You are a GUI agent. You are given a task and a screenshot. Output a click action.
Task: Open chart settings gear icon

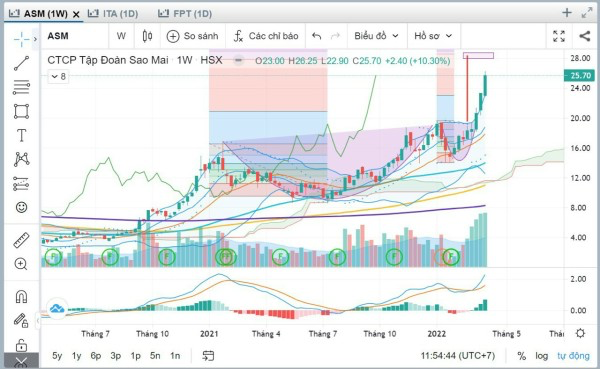(x=580, y=333)
